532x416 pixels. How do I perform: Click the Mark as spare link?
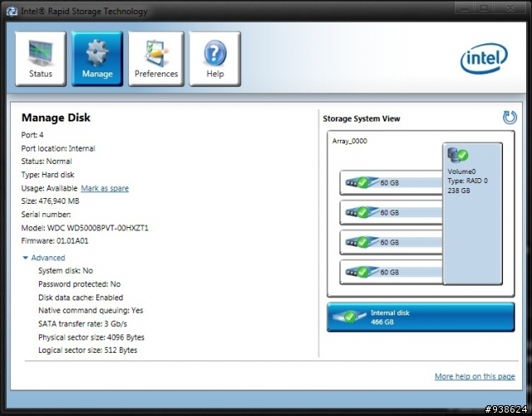pos(105,188)
